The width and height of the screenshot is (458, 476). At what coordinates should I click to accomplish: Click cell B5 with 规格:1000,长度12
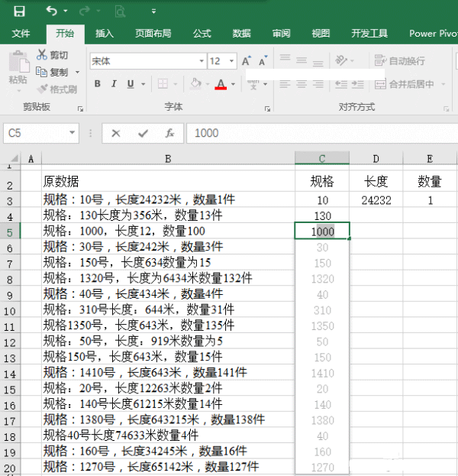click(168, 231)
